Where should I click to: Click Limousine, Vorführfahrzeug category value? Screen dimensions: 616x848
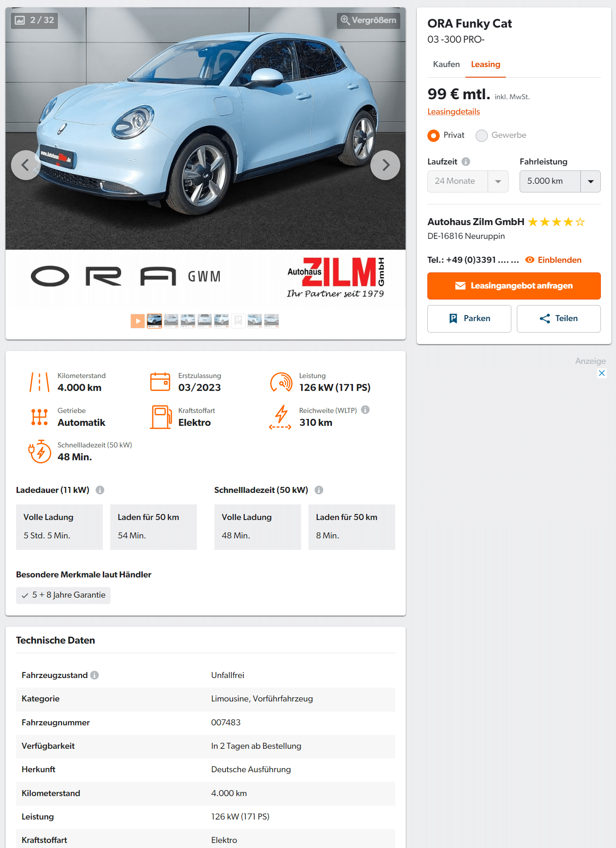(262, 699)
